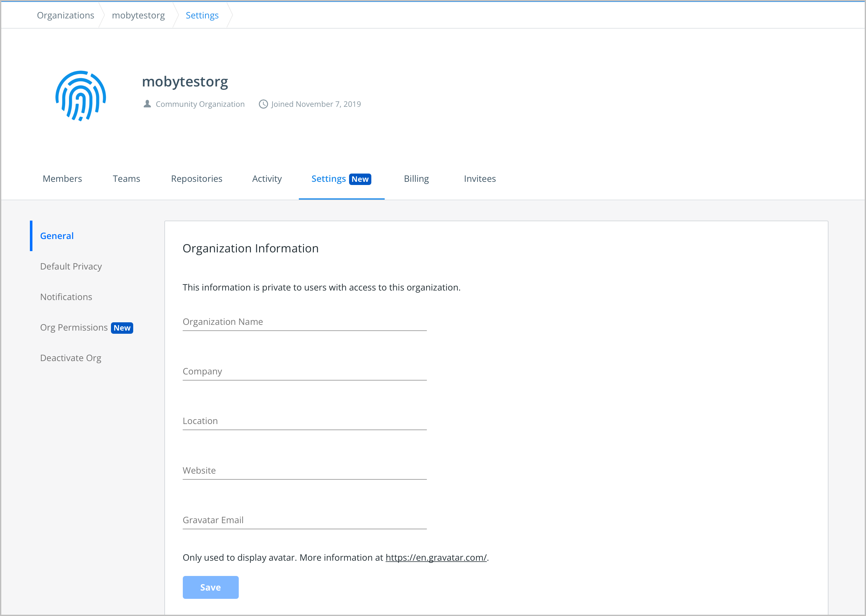The height and width of the screenshot is (616, 866).
Task: Click the Save button
Action: pos(210,587)
